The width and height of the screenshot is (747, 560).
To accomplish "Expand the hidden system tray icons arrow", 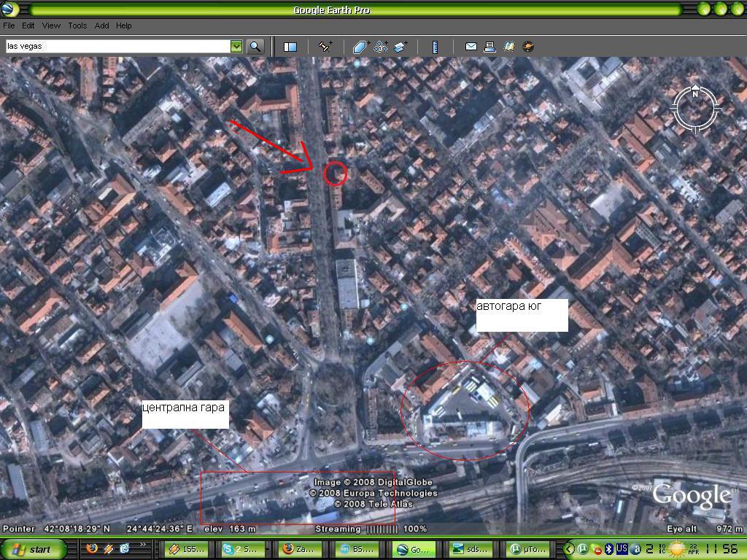I will 570,549.
